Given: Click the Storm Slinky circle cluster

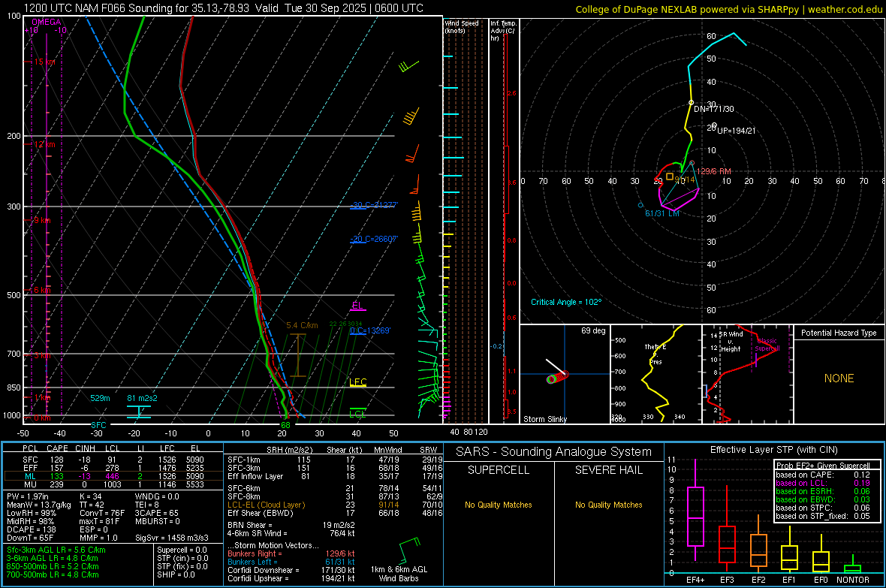Looking at the screenshot, I should coord(557,376).
